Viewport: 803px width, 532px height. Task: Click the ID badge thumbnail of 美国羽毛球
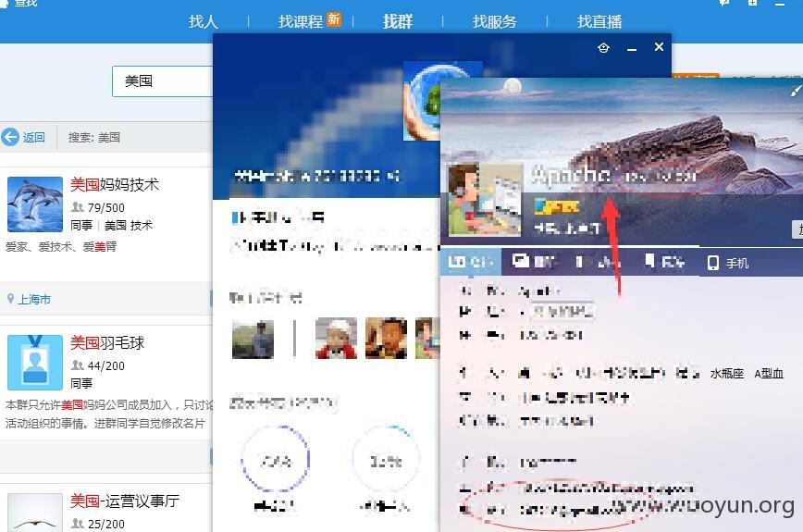35,363
